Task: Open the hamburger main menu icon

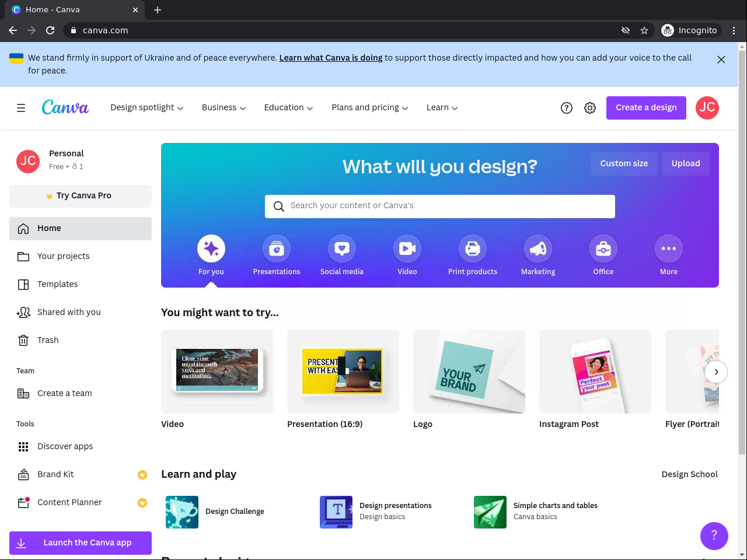Action: coord(21,108)
